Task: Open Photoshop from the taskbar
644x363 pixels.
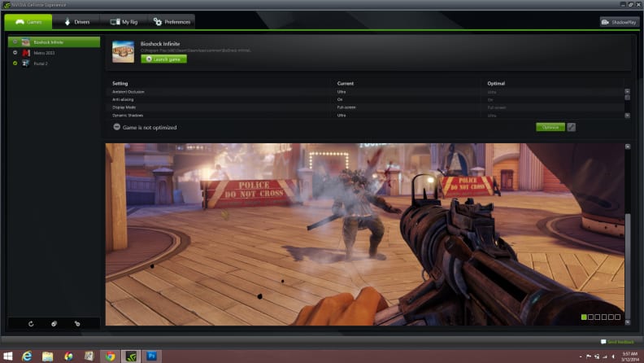Action: [x=151, y=356]
